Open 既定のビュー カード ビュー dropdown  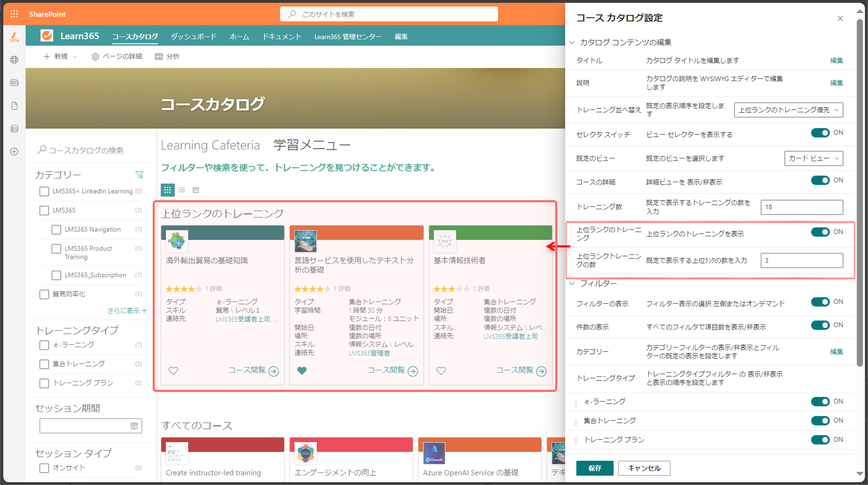814,158
